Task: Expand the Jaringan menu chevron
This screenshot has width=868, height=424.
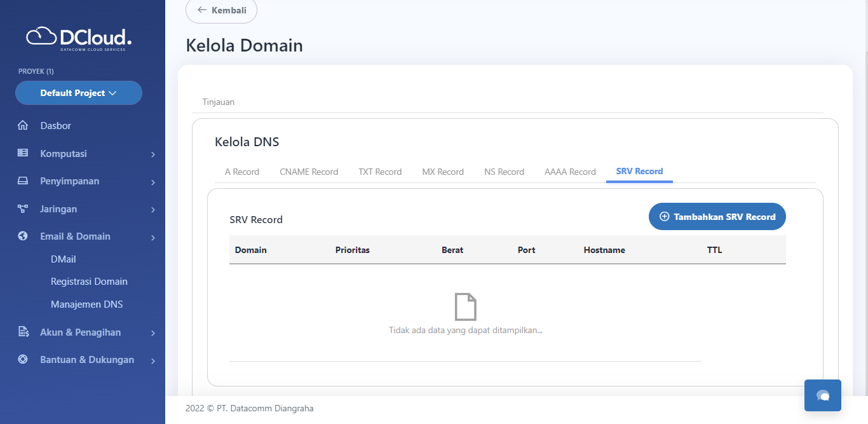Action: point(153,210)
